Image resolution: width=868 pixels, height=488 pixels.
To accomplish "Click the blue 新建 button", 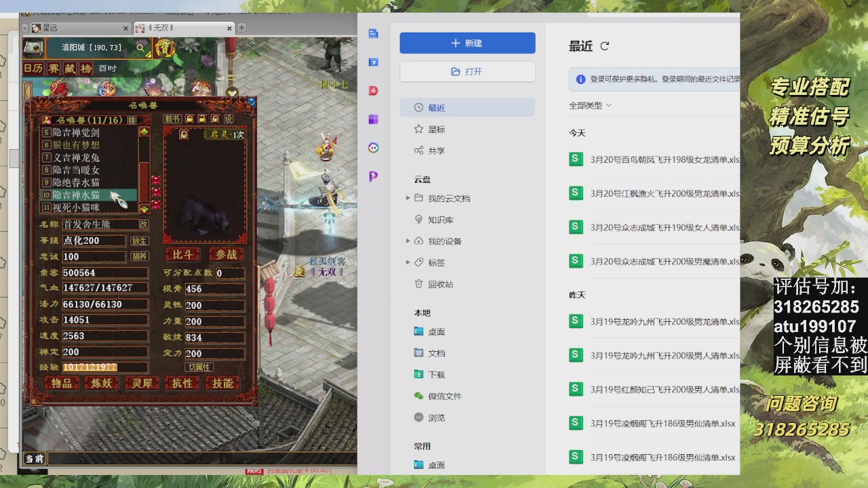I will tap(467, 43).
